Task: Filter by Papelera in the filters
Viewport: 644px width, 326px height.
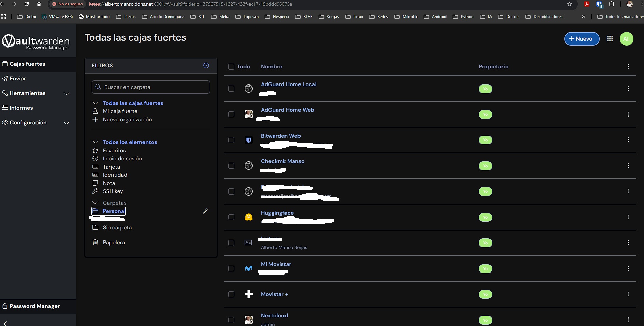Action: 114,242
